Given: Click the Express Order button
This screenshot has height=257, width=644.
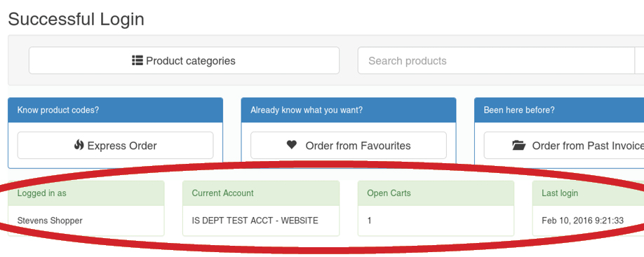Looking at the screenshot, I should pos(116,145).
